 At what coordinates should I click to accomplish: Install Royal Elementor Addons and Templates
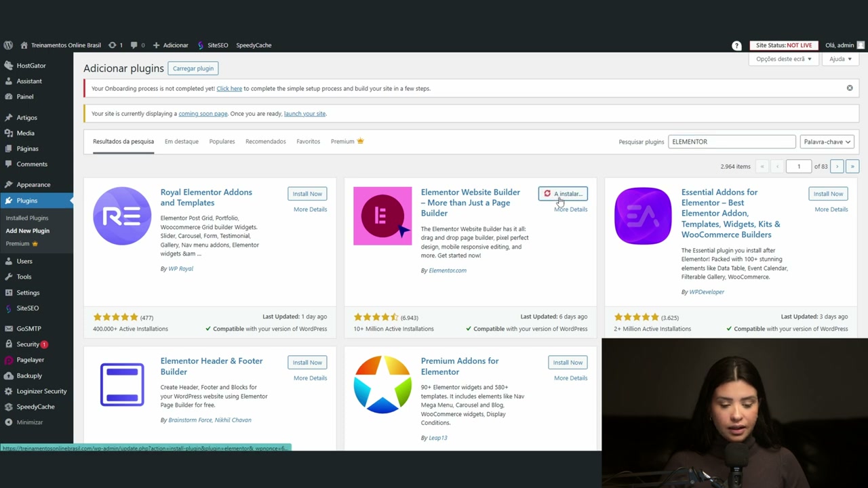point(307,194)
